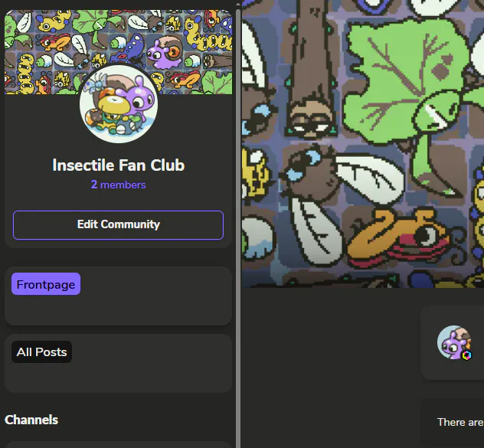Click the Insectile Fan Club title
484x448 pixels.
(x=119, y=165)
